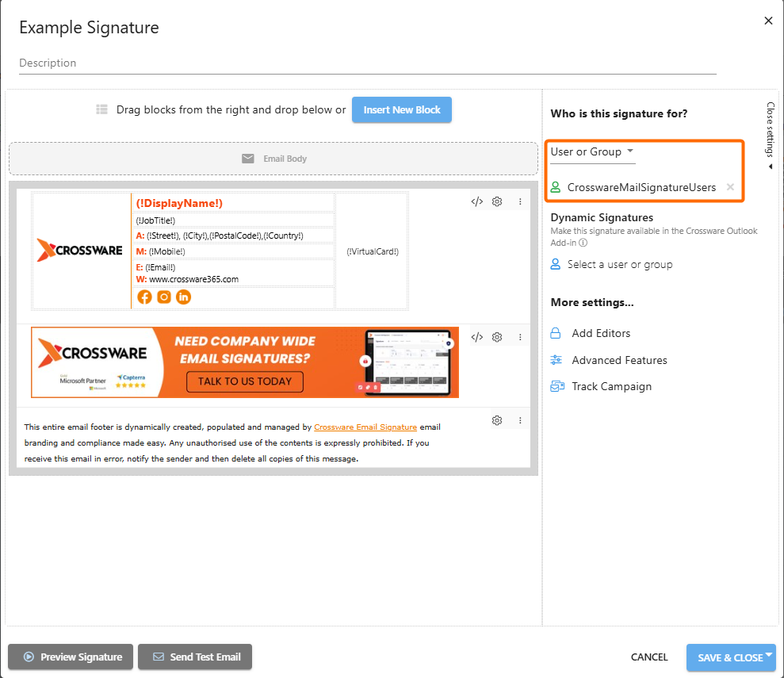Open settings gear for banner block
The width and height of the screenshot is (784, 678).
click(x=497, y=337)
